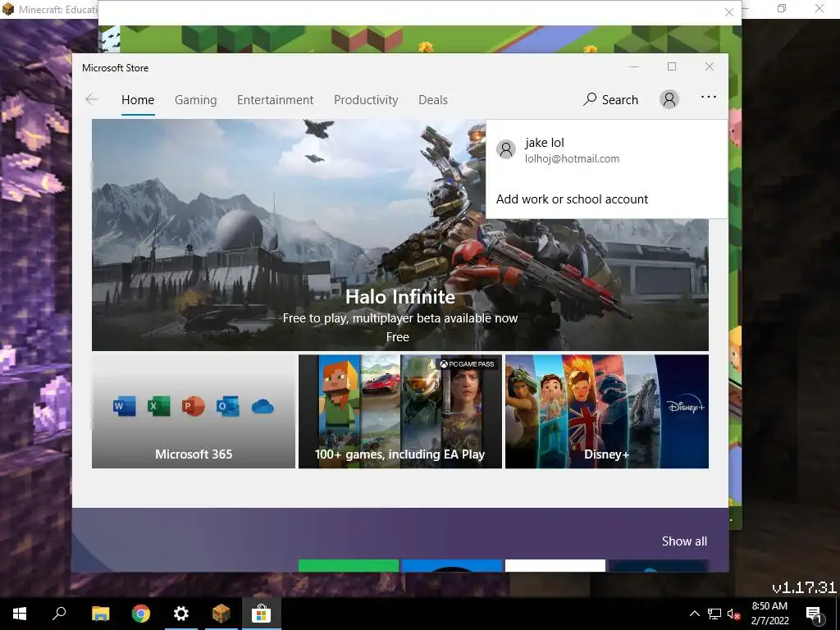Click the Word icon in Microsoft 365 tile
This screenshot has width=840, height=630.
(125, 406)
